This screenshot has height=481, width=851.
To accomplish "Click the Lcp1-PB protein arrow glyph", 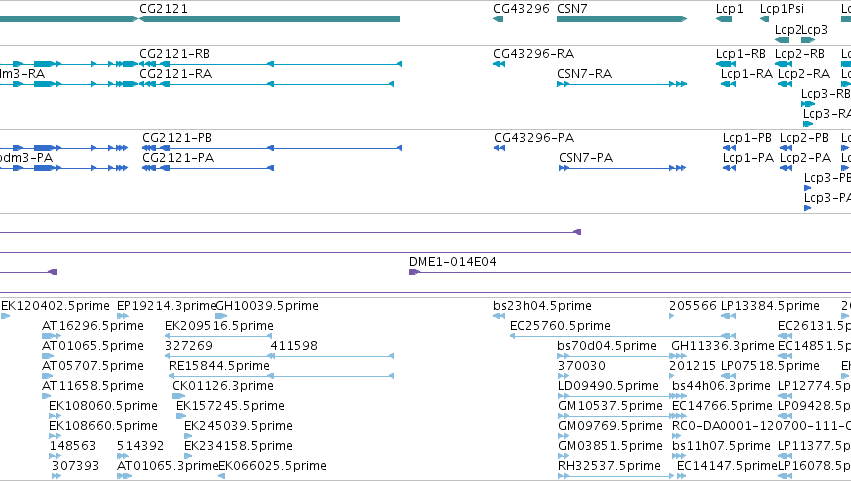I will pyautogui.click(x=729, y=148).
